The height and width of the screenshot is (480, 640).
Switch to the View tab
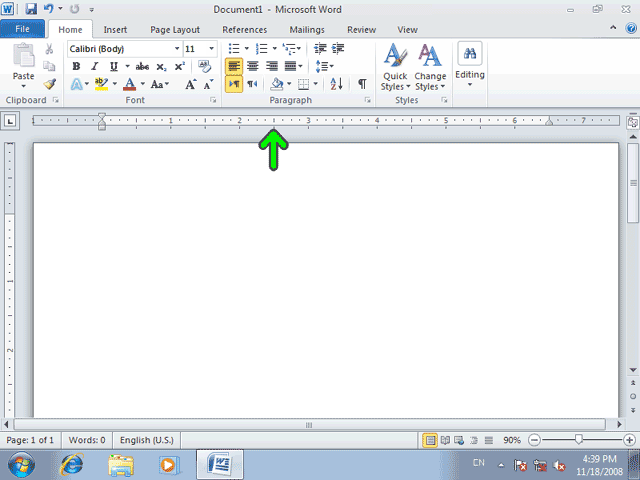[x=407, y=29]
